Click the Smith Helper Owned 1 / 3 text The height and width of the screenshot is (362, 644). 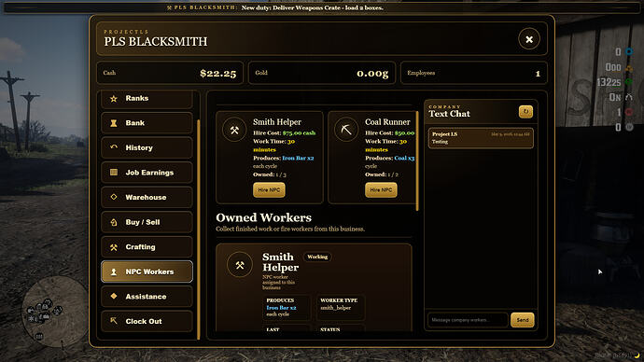(x=270, y=174)
